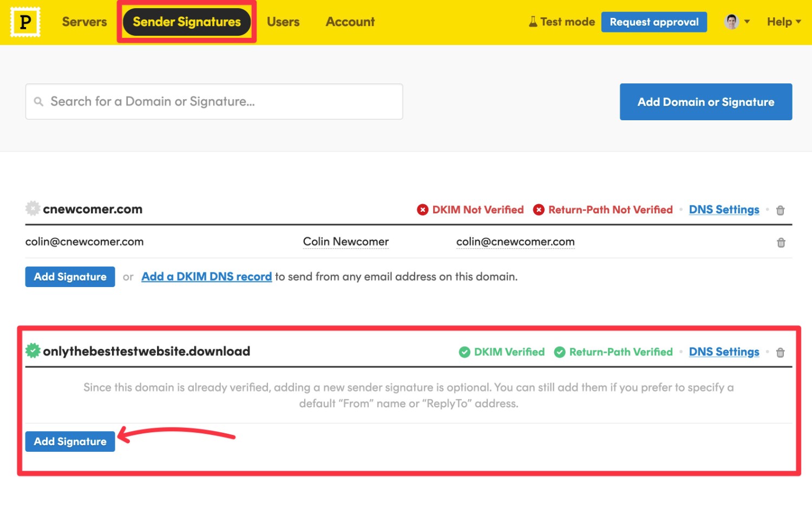812x507 pixels.
Task: Select the Sender Signatures tab
Action: click(x=187, y=22)
